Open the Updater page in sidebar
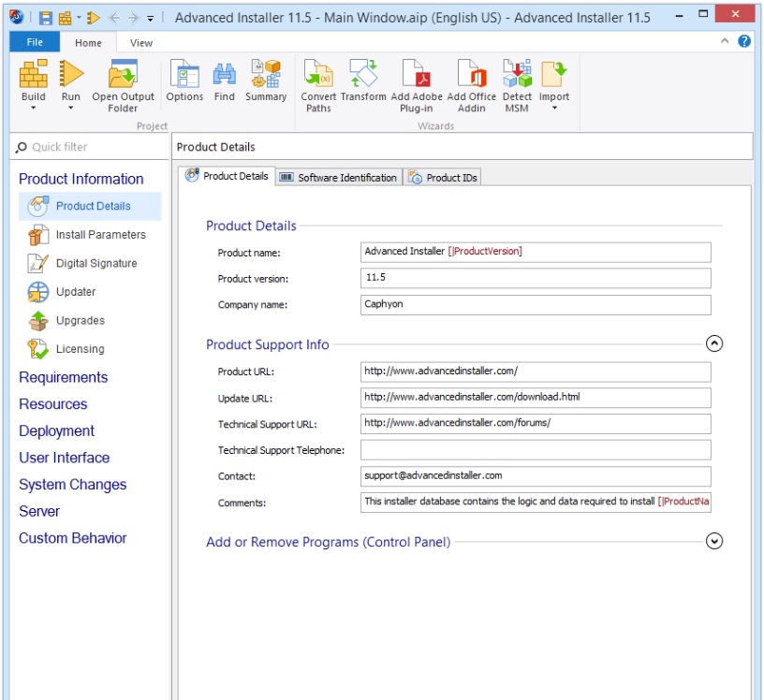 (x=90, y=292)
